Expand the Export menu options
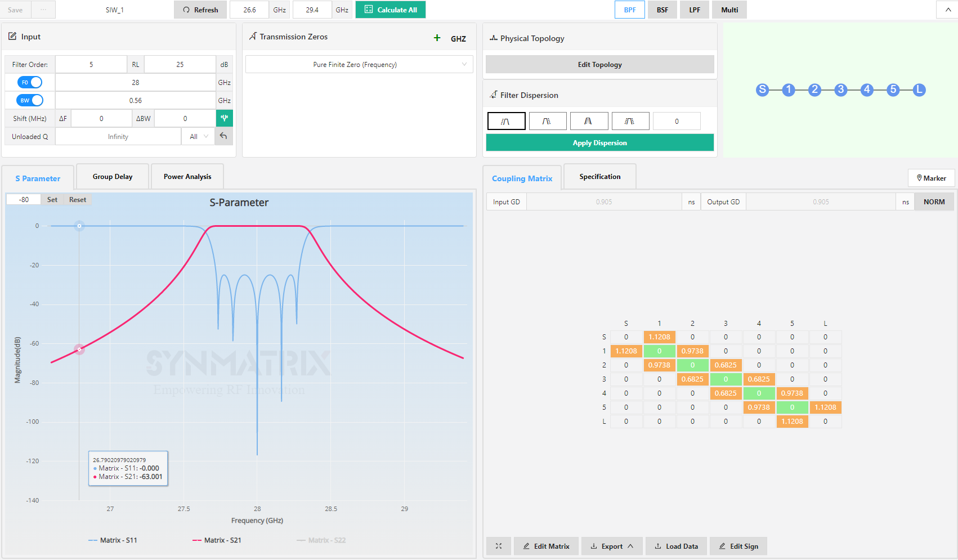958x560 pixels. (612, 546)
